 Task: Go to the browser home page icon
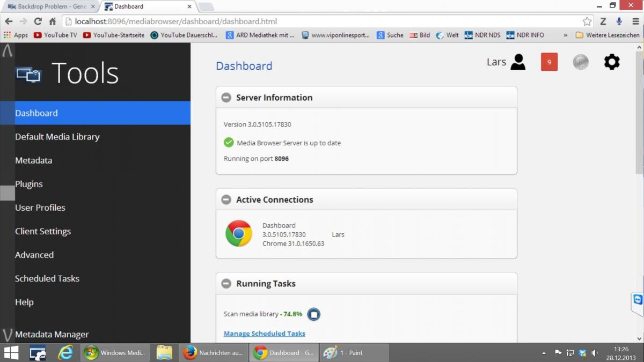(x=52, y=21)
